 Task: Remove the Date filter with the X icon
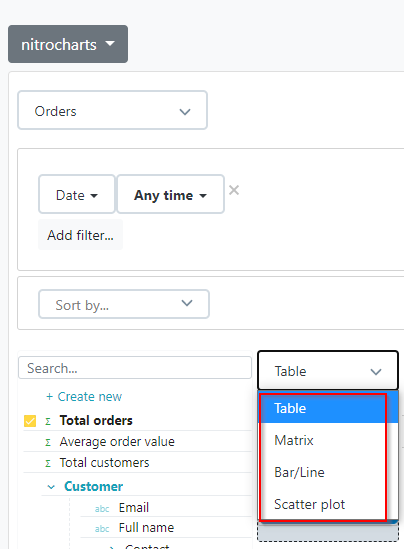point(234,190)
